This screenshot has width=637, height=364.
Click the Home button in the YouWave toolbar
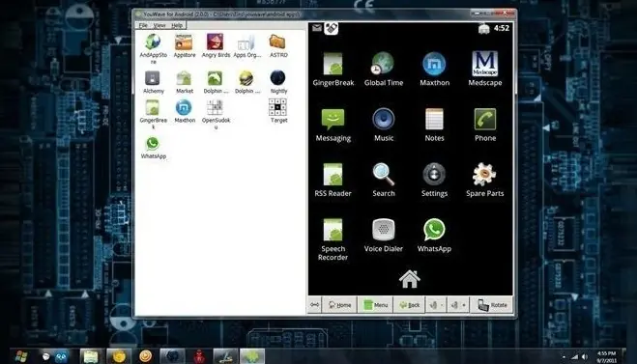339,305
